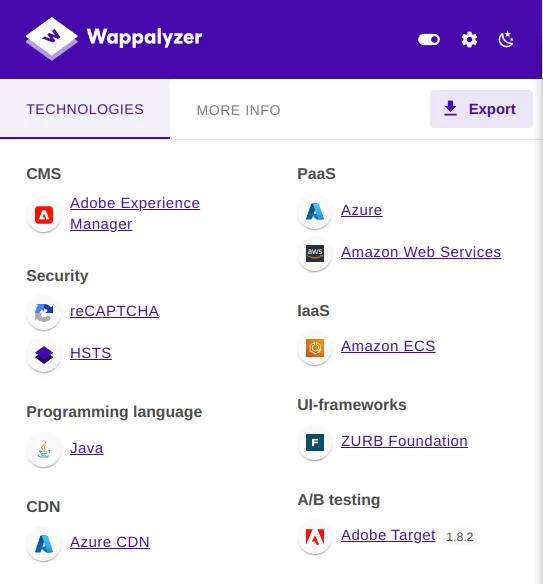Click the UI-frameworks category heading
This screenshot has width=543, height=584.
click(x=352, y=405)
